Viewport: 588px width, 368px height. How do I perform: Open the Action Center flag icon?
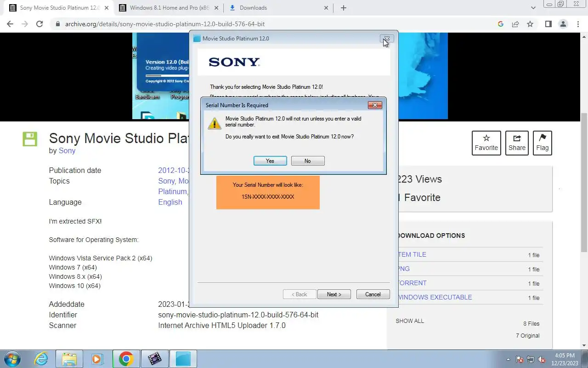[520, 359]
